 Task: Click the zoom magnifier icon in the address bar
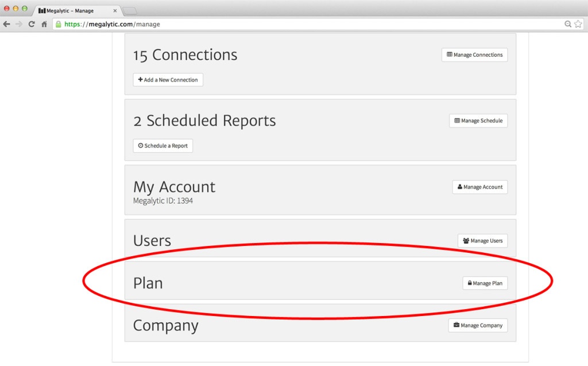coord(568,24)
